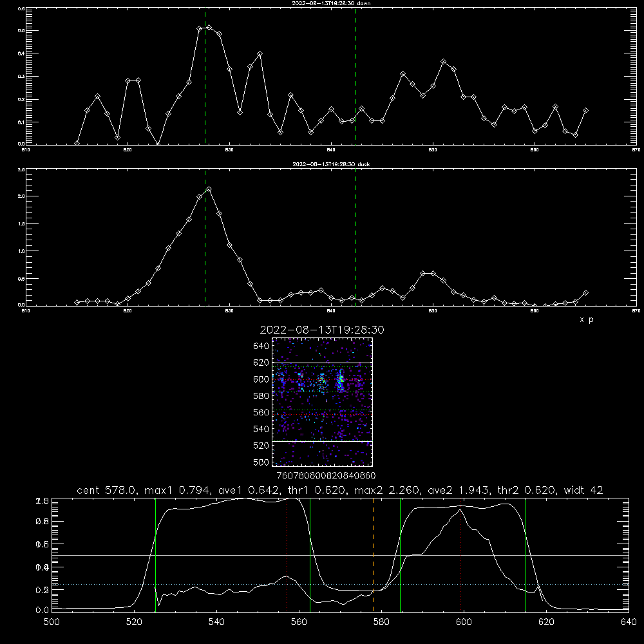Image resolution: width=644 pixels, height=644 pixels.
Task: Click the solid green line near 563
Action: click(x=310, y=554)
